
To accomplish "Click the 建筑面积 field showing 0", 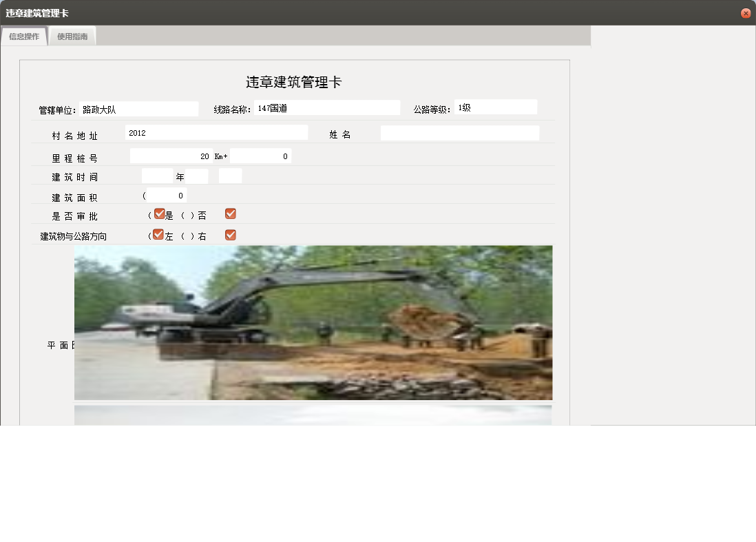I will tap(165, 196).
